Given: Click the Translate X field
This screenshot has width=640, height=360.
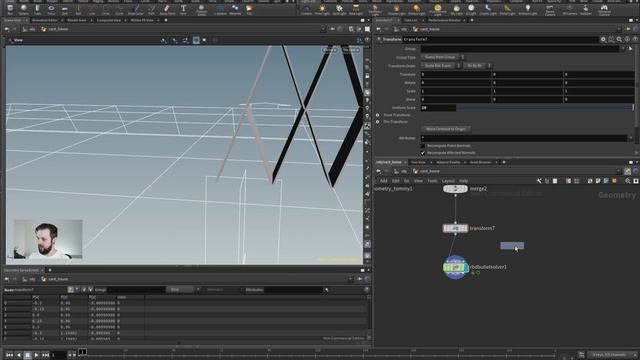Looking at the screenshot, I should pos(456,74).
